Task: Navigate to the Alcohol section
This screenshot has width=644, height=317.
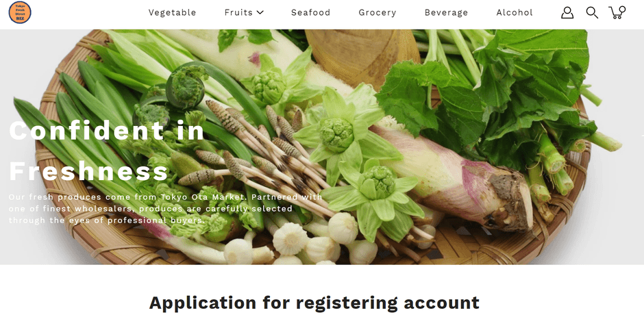Action: (515, 13)
